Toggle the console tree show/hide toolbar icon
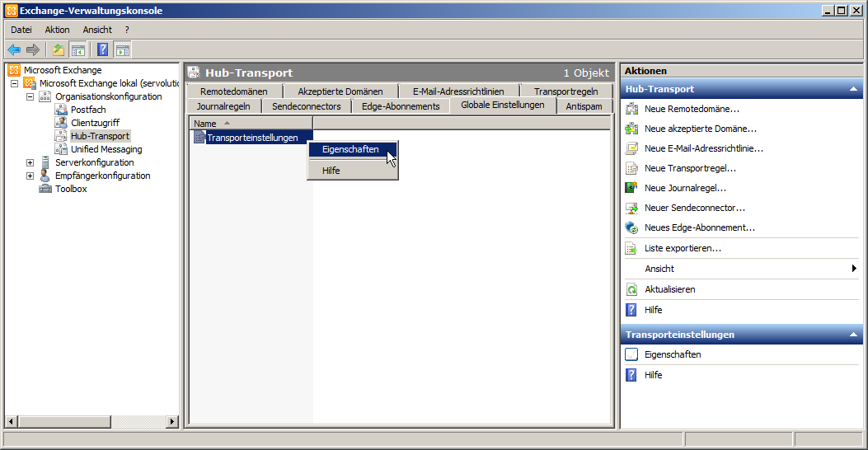 (x=78, y=49)
